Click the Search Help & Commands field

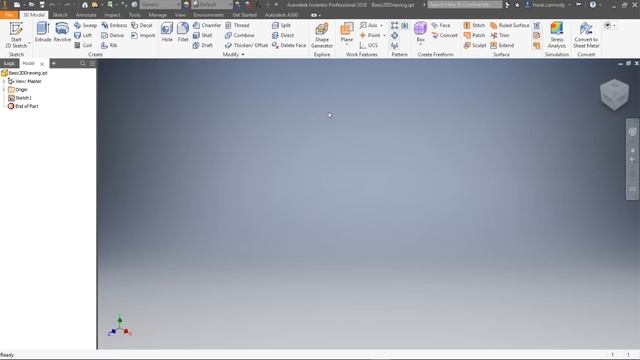click(x=464, y=4)
